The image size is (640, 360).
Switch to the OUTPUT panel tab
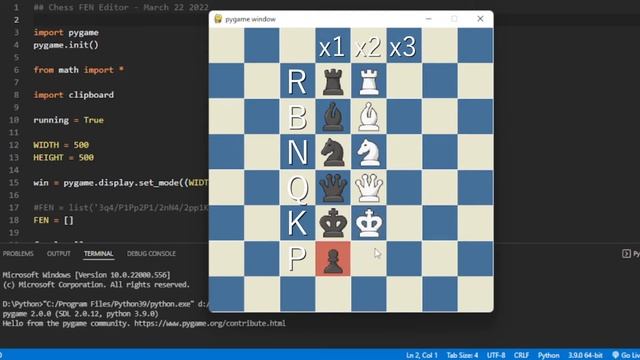[x=58, y=253]
